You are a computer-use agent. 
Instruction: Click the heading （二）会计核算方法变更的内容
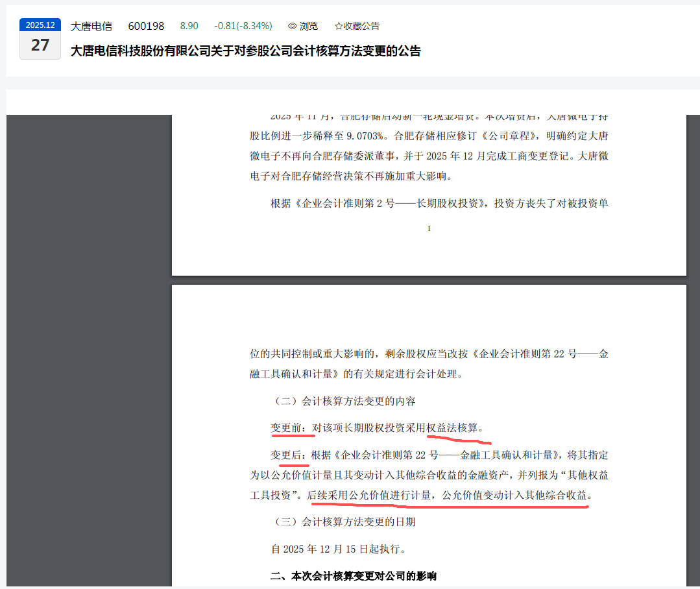[343, 401]
